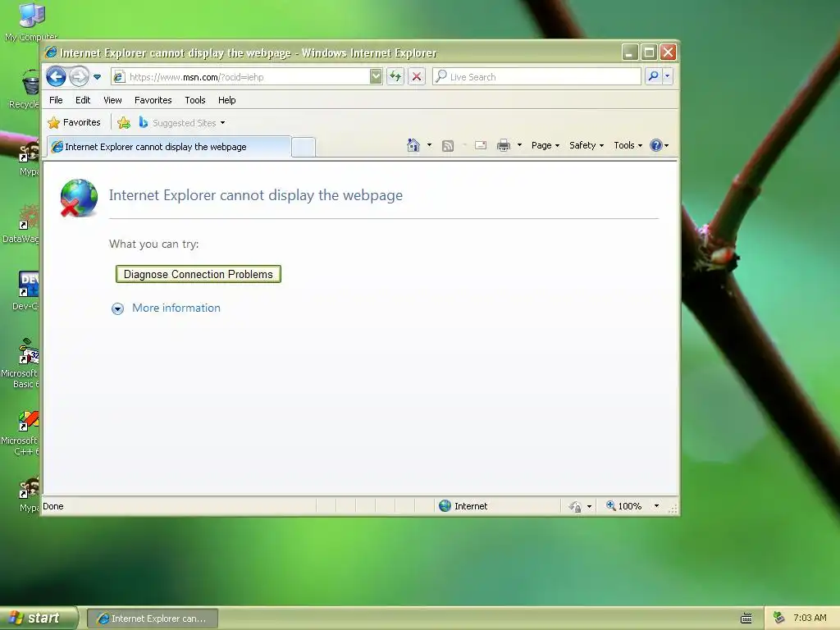Click the 100% zoom level button
The height and width of the screenshot is (630, 840).
623,506
